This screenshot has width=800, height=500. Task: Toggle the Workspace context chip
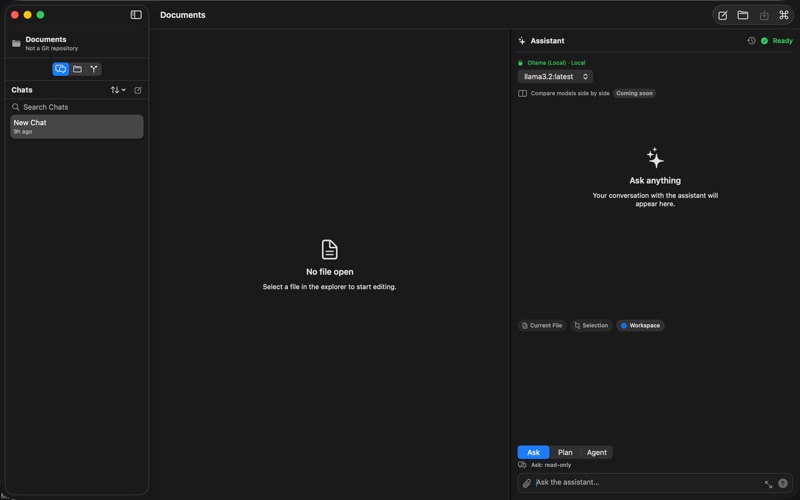(x=640, y=326)
